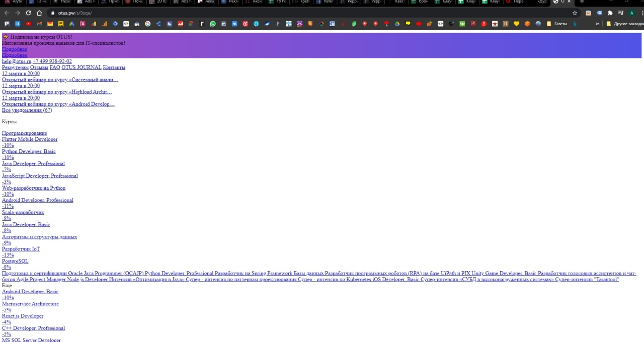644x342 pixels.
Task: Open React.js Developer course link
Action: 23,316
